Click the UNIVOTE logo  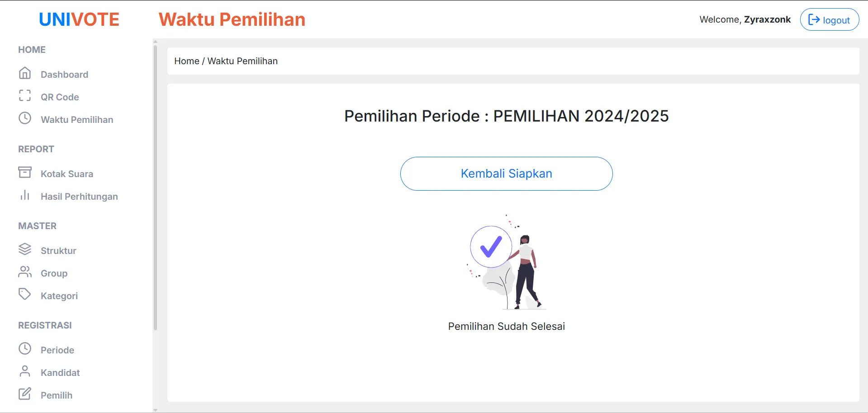79,19
